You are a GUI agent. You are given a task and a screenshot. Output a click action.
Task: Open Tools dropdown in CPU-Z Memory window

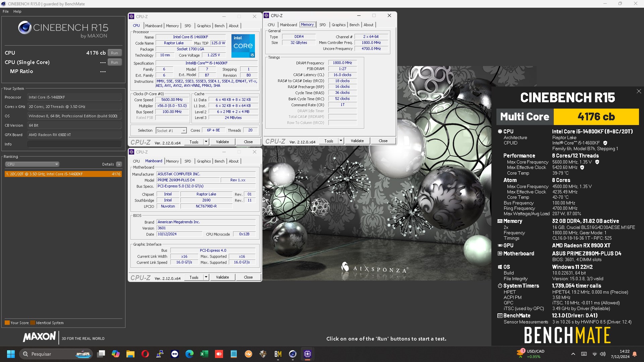point(341,141)
